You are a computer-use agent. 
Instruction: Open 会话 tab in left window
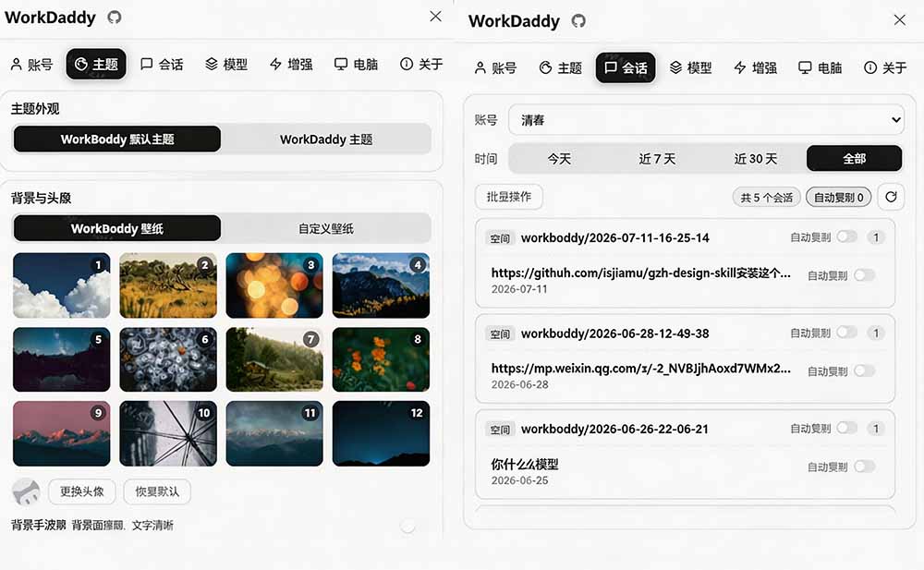[162, 65]
